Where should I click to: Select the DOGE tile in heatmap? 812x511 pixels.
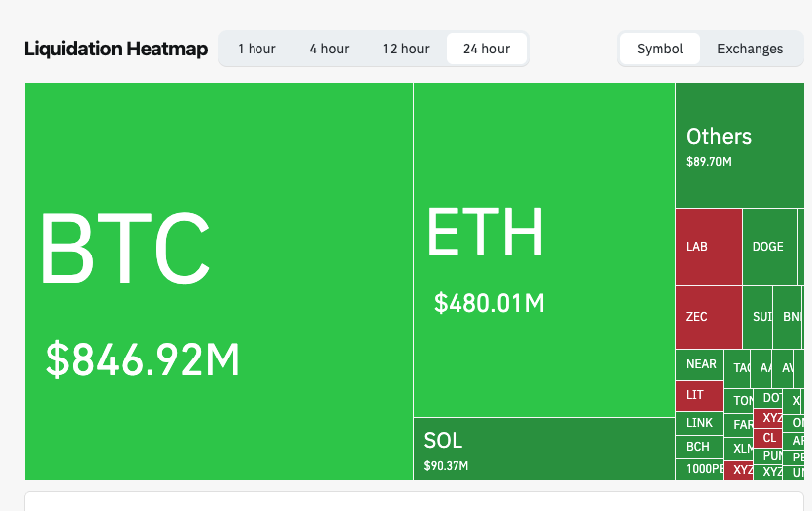click(x=769, y=247)
